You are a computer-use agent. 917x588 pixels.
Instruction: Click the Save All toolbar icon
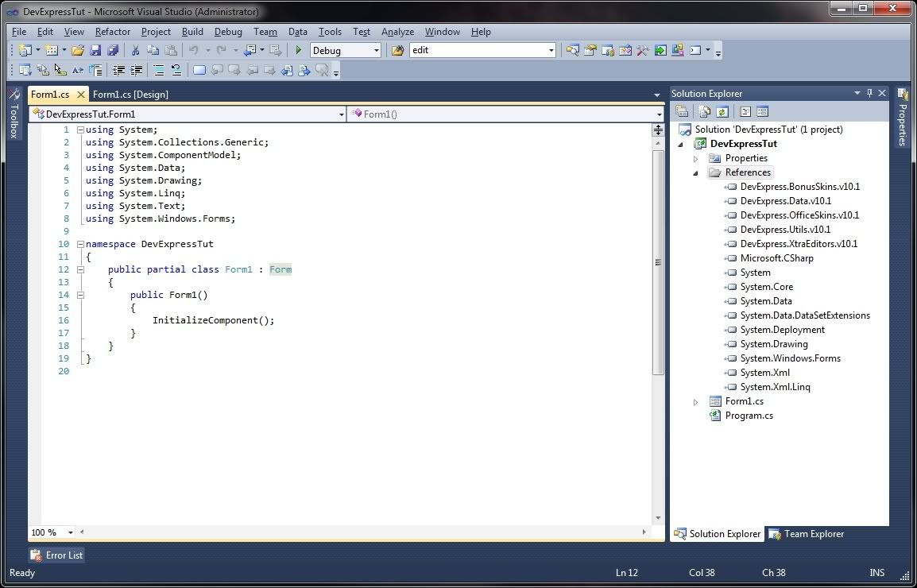[x=113, y=50]
